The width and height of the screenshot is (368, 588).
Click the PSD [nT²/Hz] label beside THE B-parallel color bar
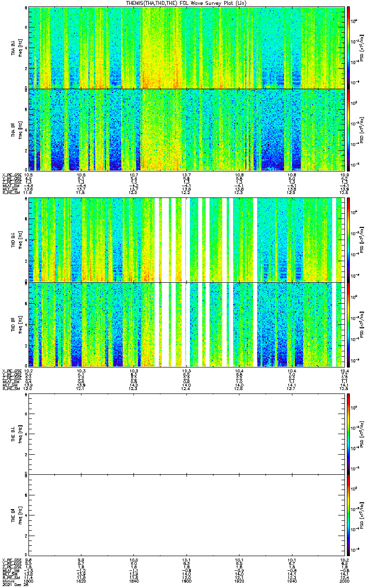point(361,515)
